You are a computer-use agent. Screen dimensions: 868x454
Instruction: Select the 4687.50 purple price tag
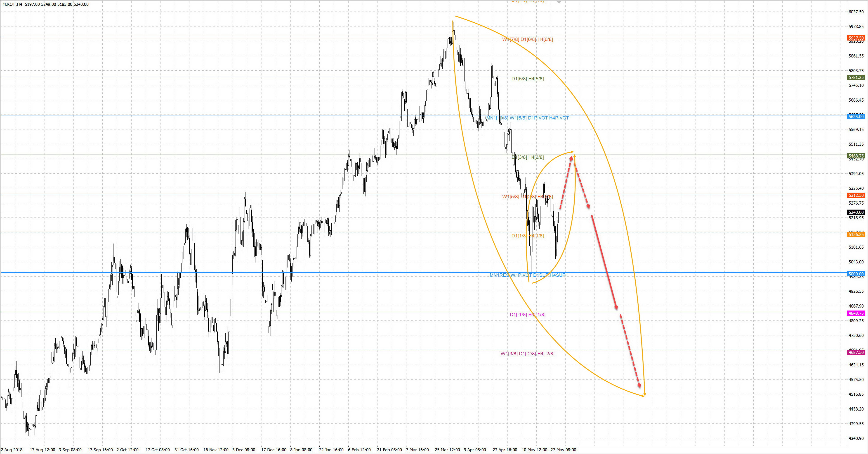tap(856, 352)
